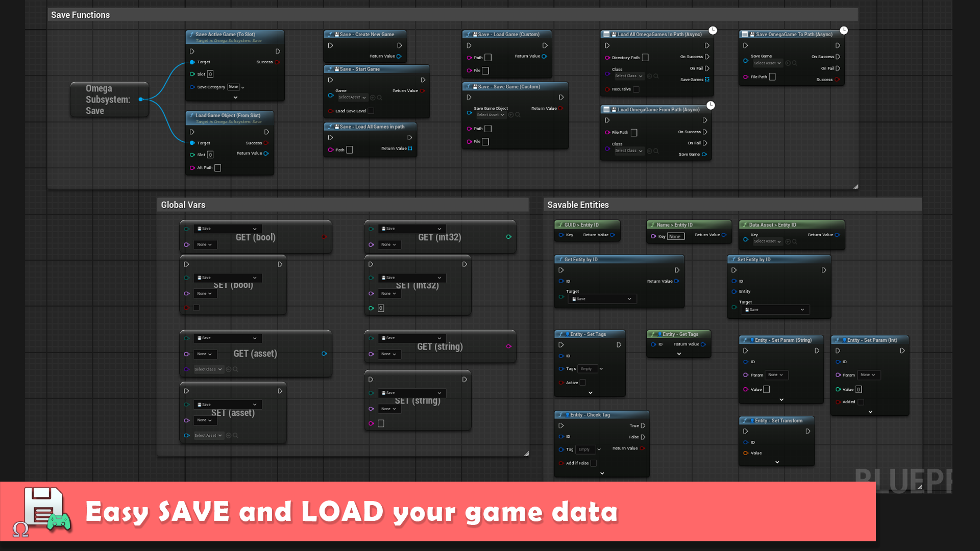The width and height of the screenshot is (980, 551).
Task: Click the GUID > Entity ID node title
Action: point(581,224)
